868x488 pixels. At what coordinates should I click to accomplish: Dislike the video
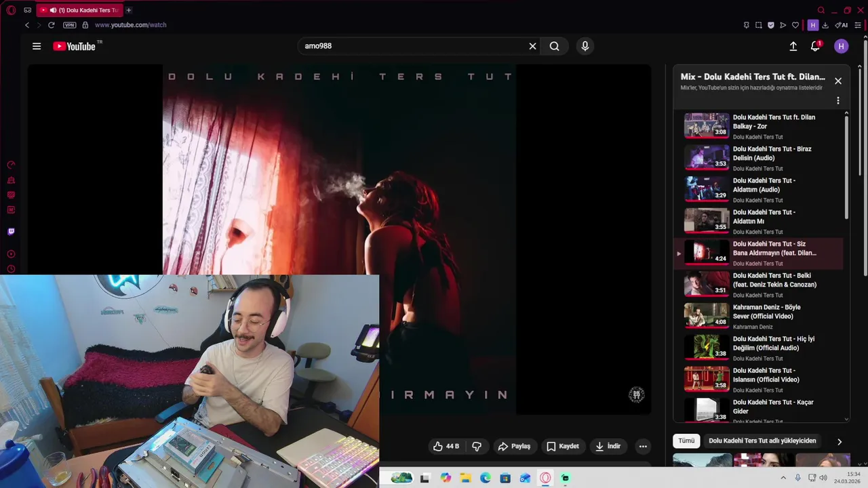477,446
